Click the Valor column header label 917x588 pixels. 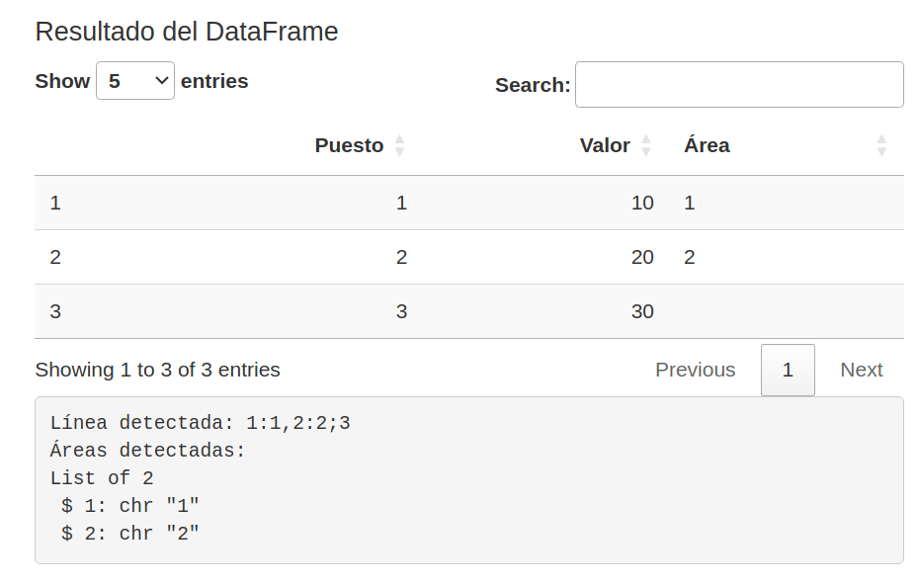point(605,145)
